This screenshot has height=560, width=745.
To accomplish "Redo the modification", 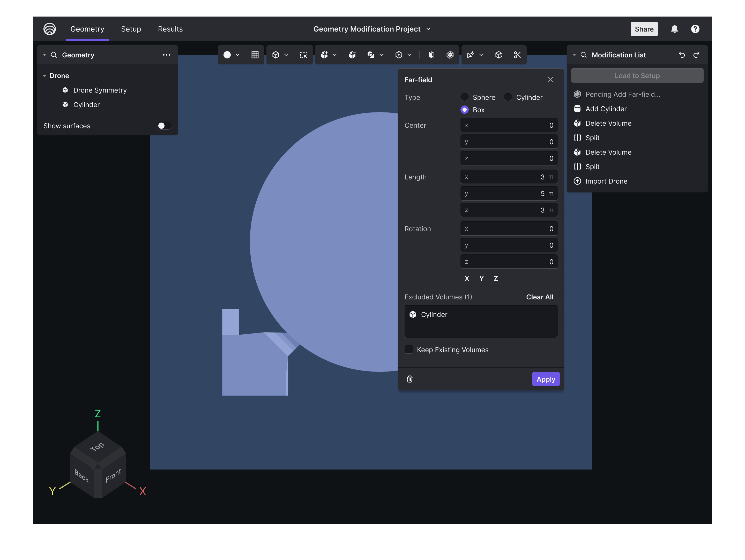I will coord(696,55).
